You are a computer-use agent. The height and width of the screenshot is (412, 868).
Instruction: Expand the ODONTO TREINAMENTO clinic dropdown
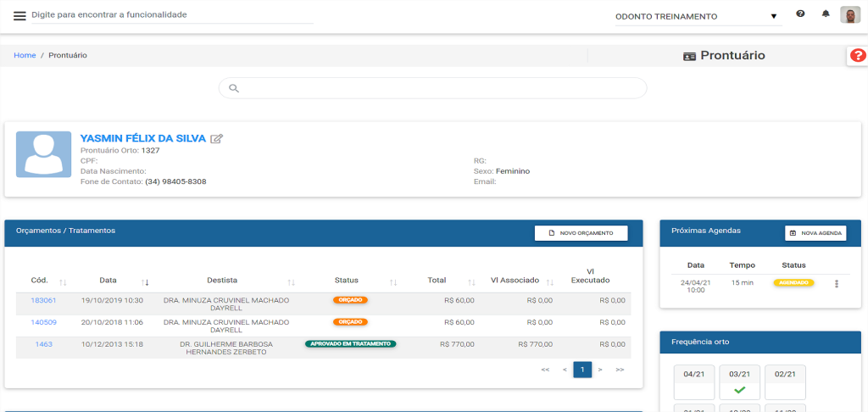(697, 16)
